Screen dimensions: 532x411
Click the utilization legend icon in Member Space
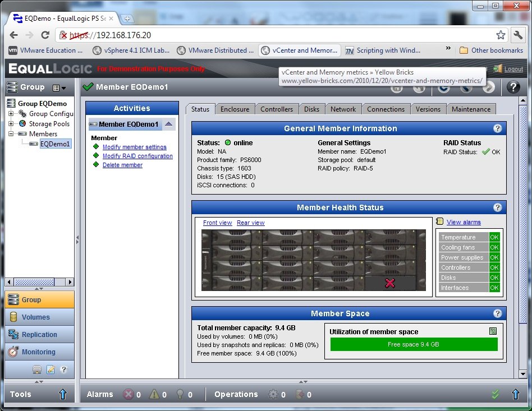click(x=493, y=331)
